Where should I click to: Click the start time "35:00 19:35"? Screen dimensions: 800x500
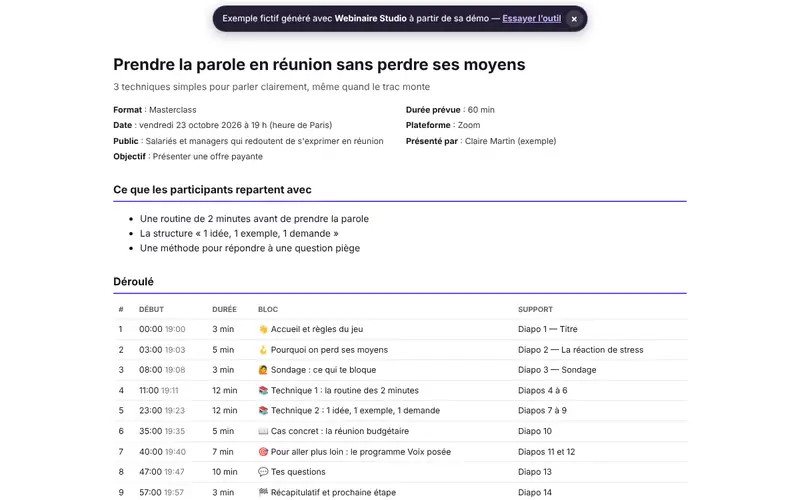pyautogui.click(x=162, y=431)
